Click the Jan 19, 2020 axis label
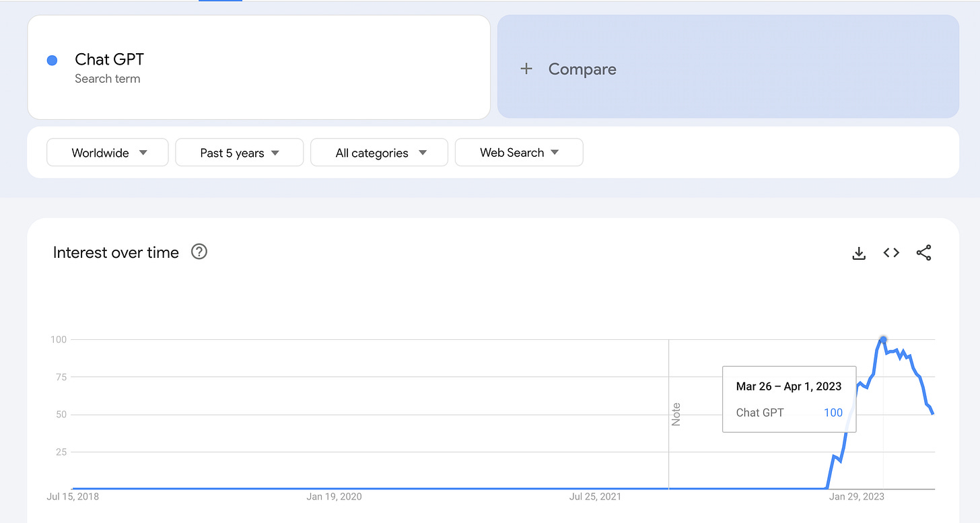Image resolution: width=980 pixels, height=523 pixels. pos(334,497)
